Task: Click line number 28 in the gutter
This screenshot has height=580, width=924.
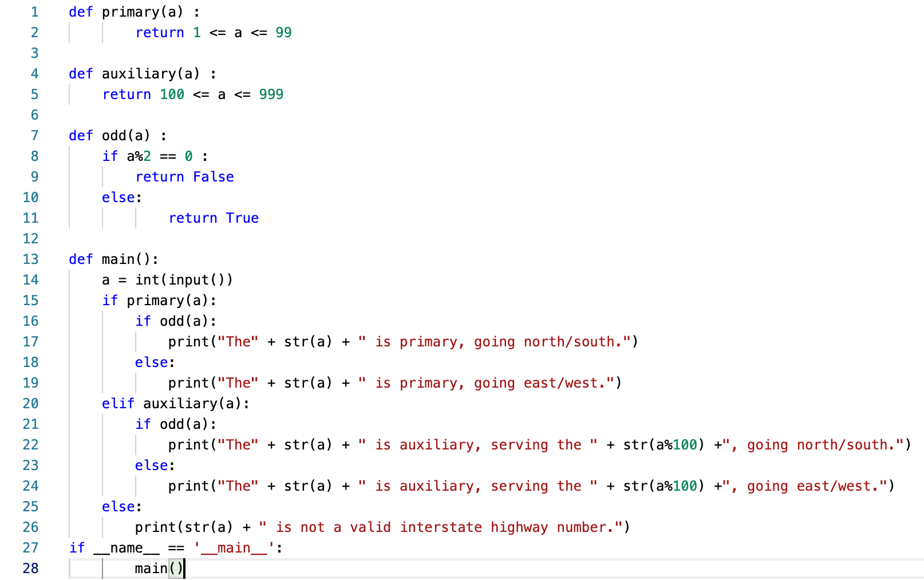Action: click(30, 569)
